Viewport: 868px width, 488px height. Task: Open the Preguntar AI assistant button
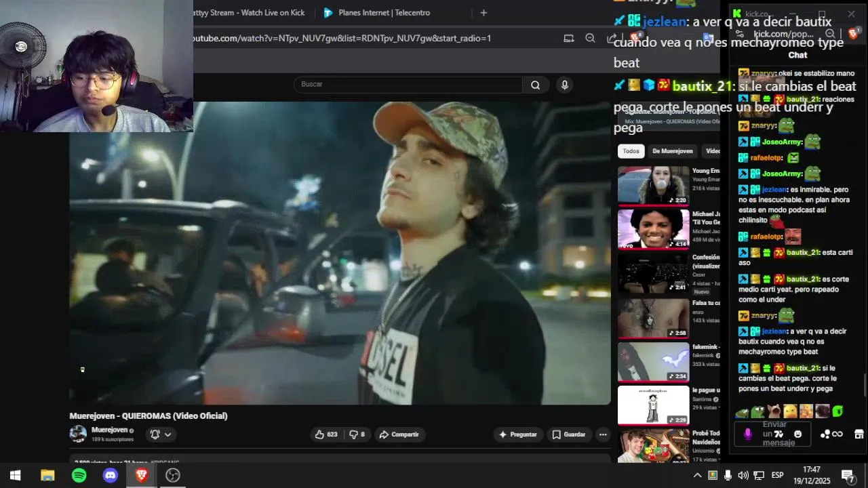coord(518,434)
